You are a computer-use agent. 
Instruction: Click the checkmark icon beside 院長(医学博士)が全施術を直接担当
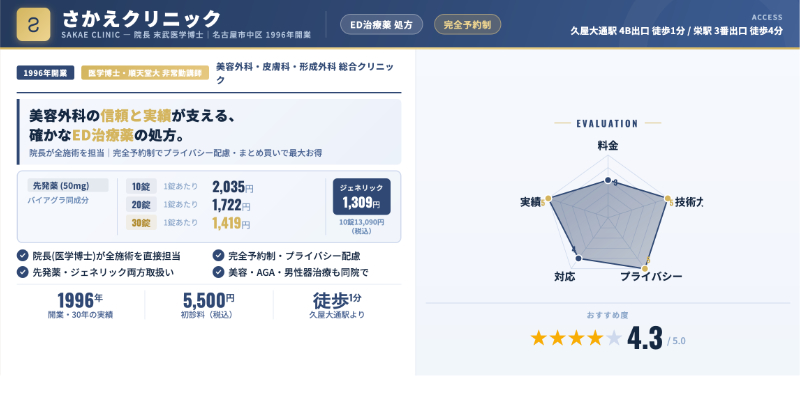(x=23, y=255)
